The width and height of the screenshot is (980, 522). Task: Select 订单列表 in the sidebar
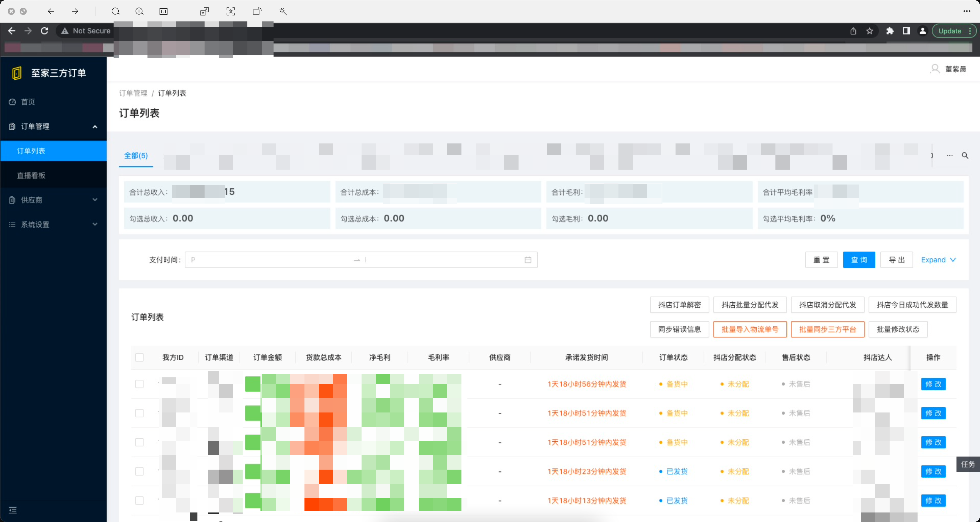pyautogui.click(x=54, y=151)
